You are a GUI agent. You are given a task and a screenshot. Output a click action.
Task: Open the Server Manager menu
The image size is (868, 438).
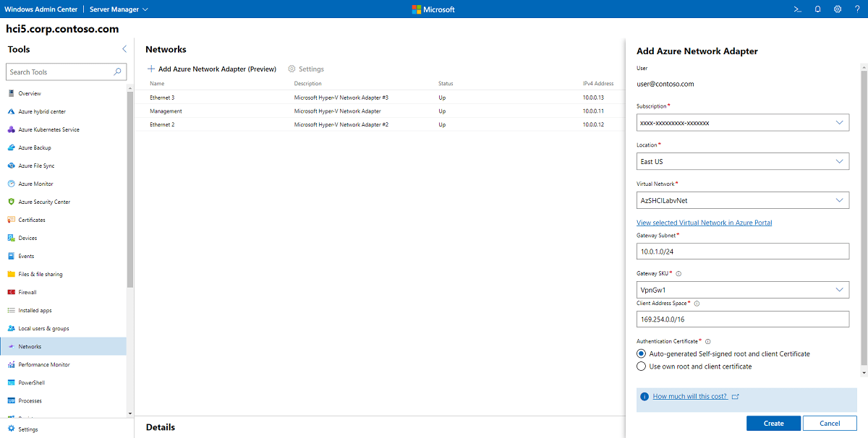pos(118,9)
